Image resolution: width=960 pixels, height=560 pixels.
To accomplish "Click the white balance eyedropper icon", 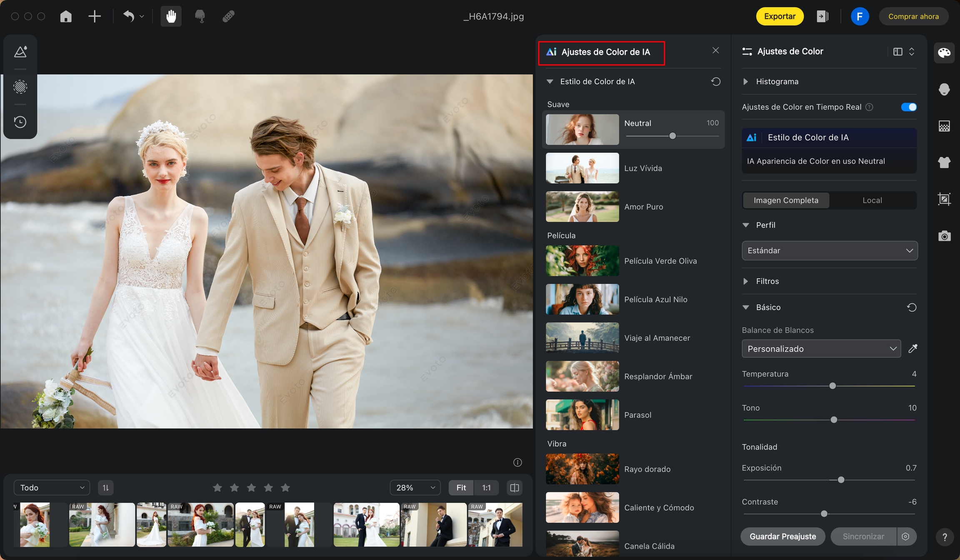I will (x=912, y=349).
